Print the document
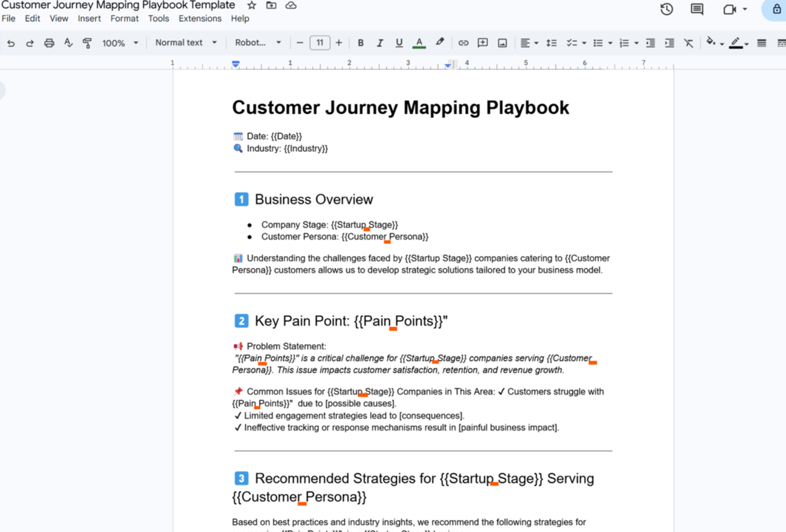This screenshot has height=532, width=786. click(x=49, y=43)
